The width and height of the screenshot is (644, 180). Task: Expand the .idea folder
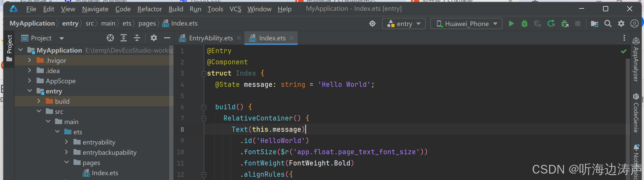pyautogui.click(x=29, y=70)
